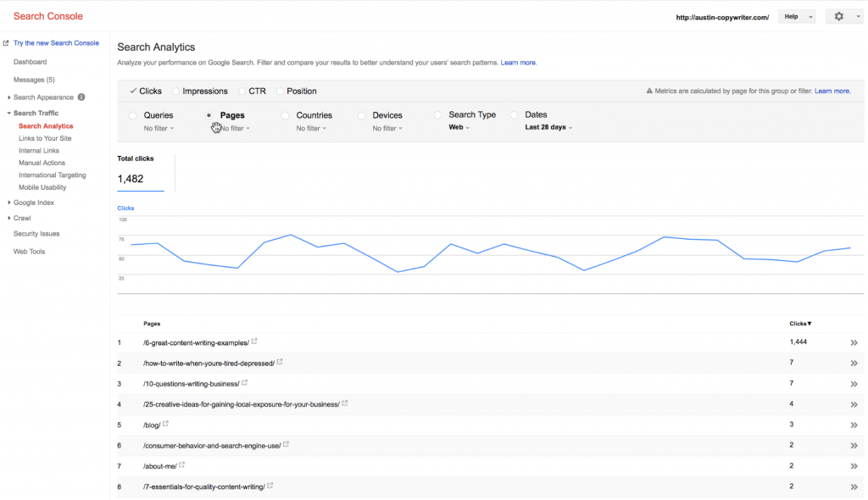Viewport: 868px width, 500px height.
Task: Open the settings gear menu
Action: pos(838,16)
